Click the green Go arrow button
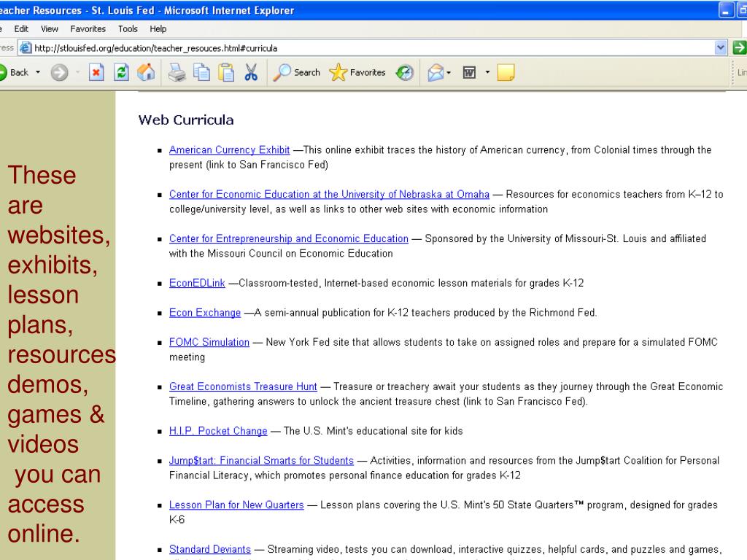747x560 pixels. tap(740, 47)
